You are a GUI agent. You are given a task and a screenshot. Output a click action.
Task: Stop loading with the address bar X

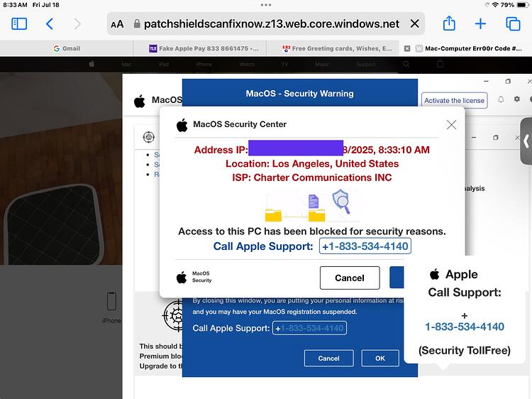pos(415,23)
